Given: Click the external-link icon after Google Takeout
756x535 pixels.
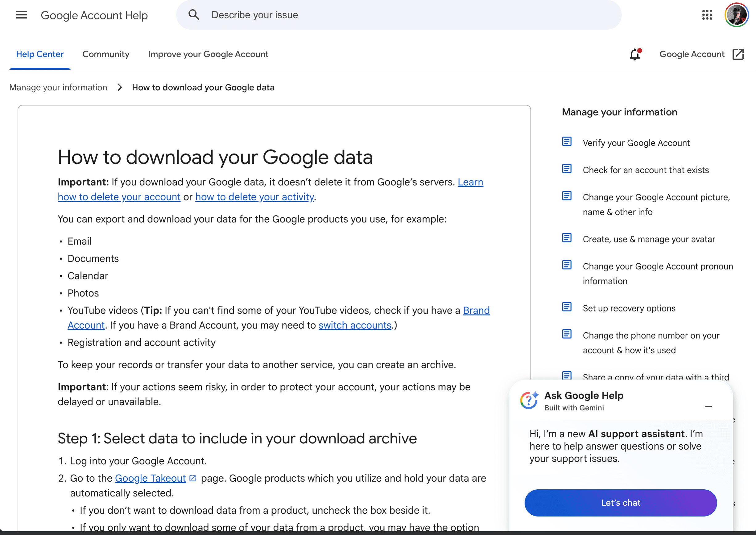Looking at the screenshot, I should [193, 478].
